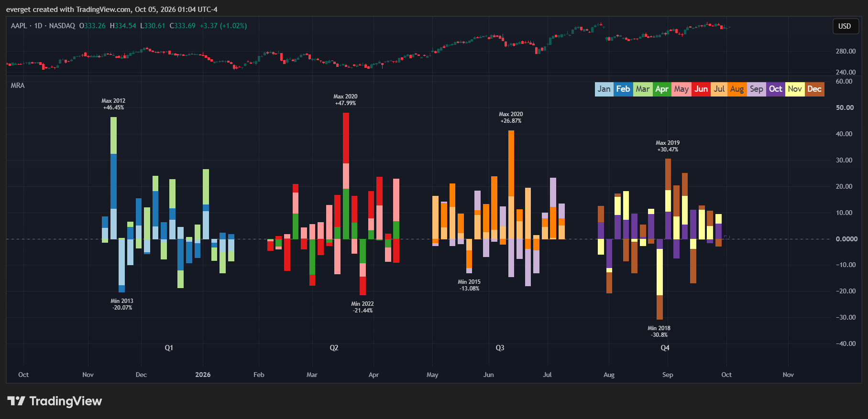Click the Max 2019 +30.47% label

coord(668,146)
